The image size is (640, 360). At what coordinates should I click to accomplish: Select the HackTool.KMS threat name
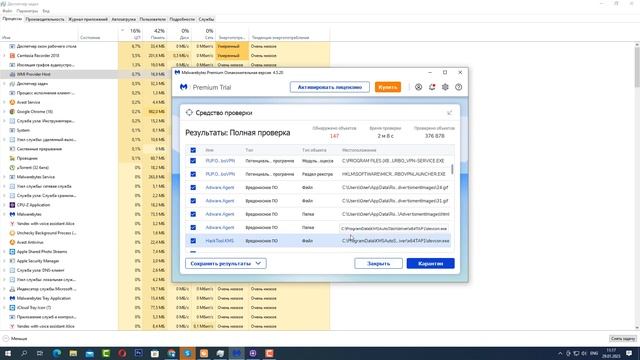[220, 241]
